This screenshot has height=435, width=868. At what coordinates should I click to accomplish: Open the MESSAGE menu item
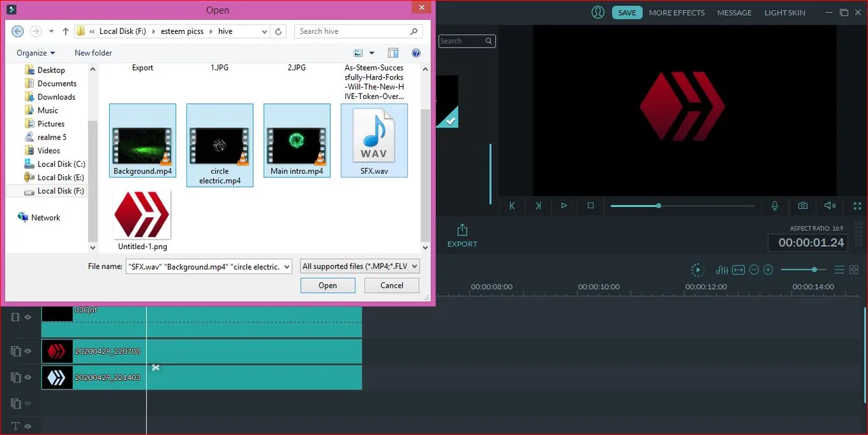[734, 12]
